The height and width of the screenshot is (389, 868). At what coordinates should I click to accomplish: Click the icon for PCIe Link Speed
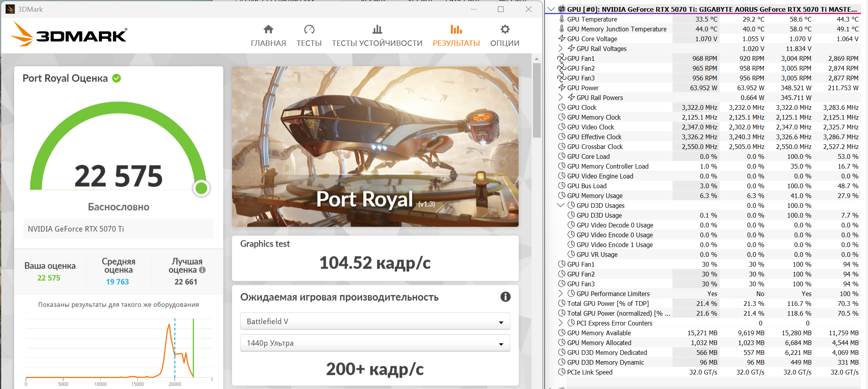click(562, 372)
